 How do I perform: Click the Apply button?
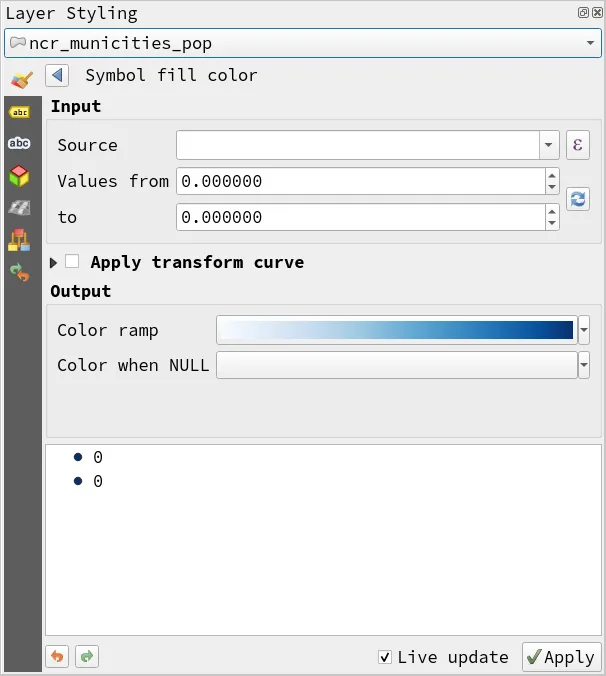(x=561, y=657)
